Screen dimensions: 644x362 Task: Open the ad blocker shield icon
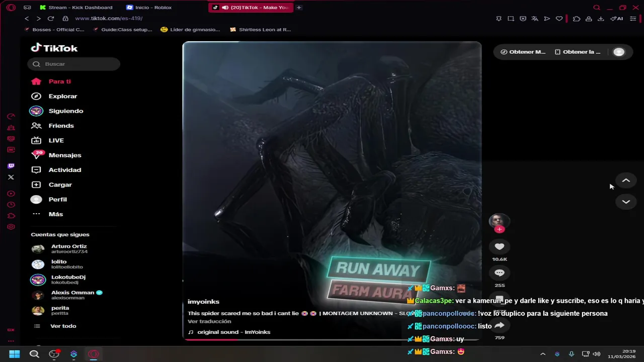pos(523,19)
